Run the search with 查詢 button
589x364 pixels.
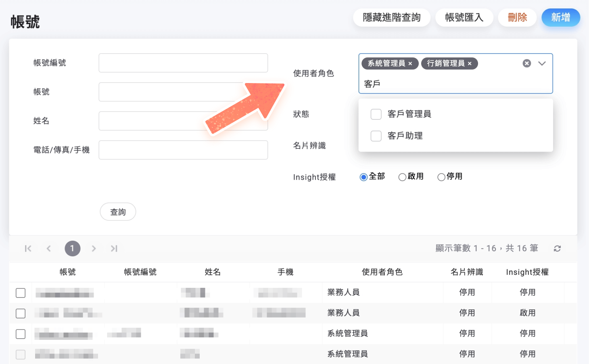click(x=118, y=212)
